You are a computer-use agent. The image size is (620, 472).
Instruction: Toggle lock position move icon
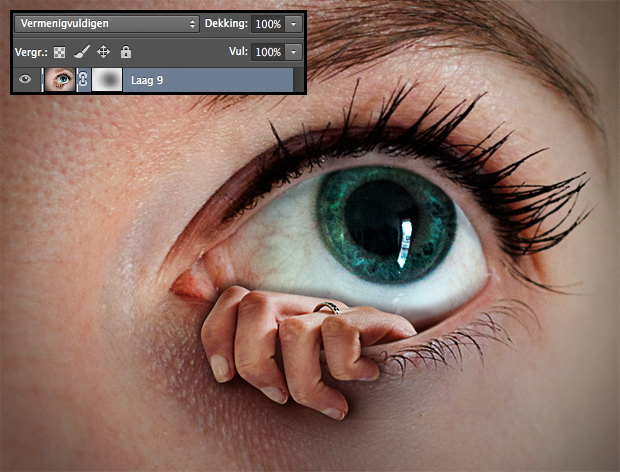pyautogui.click(x=104, y=52)
